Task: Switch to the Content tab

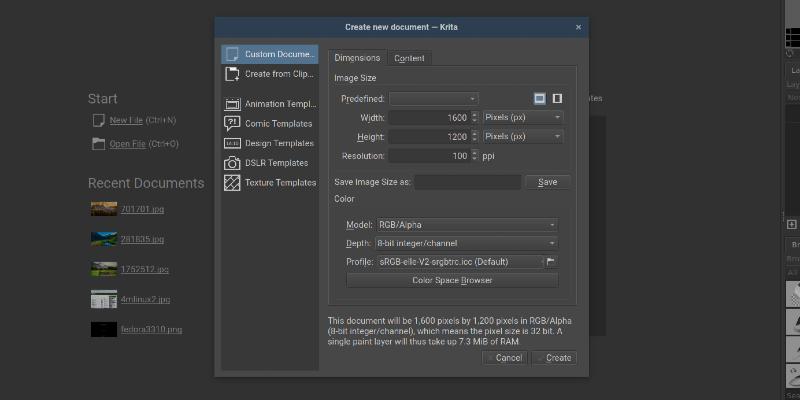Action: [x=409, y=58]
